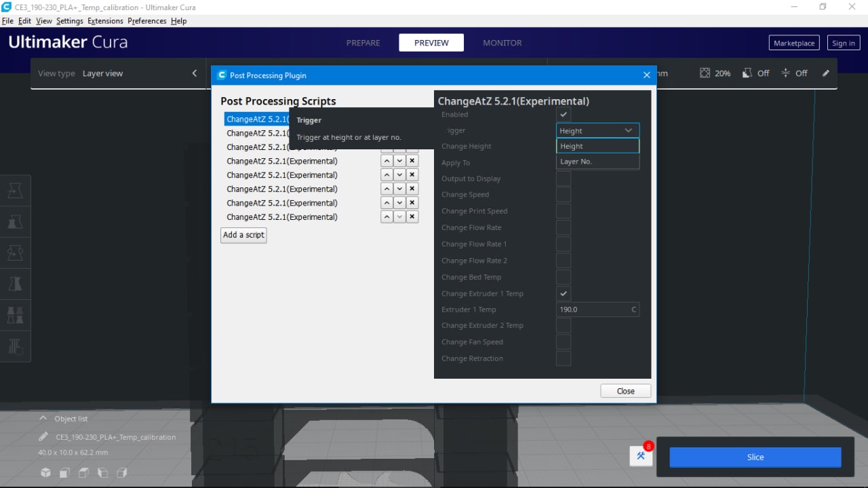Image resolution: width=868 pixels, height=488 pixels.
Task: Open the tools icon with red 8 badge
Action: click(x=641, y=455)
